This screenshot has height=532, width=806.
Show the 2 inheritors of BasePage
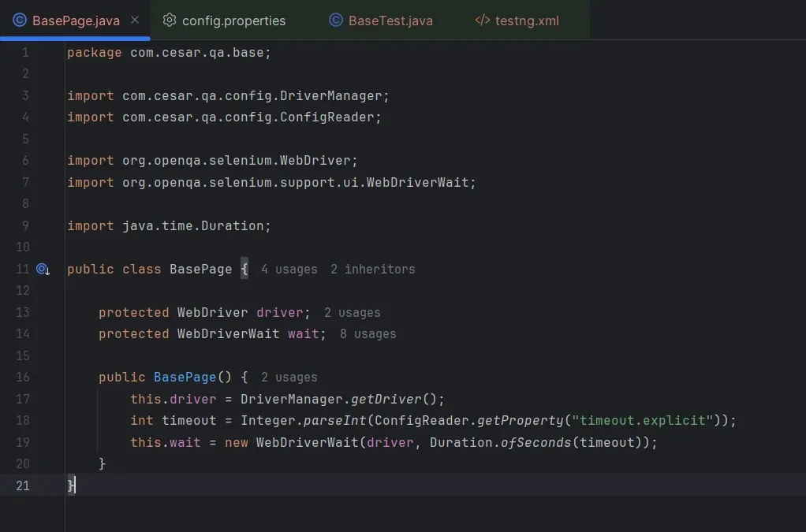pyautogui.click(x=372, y=269)
